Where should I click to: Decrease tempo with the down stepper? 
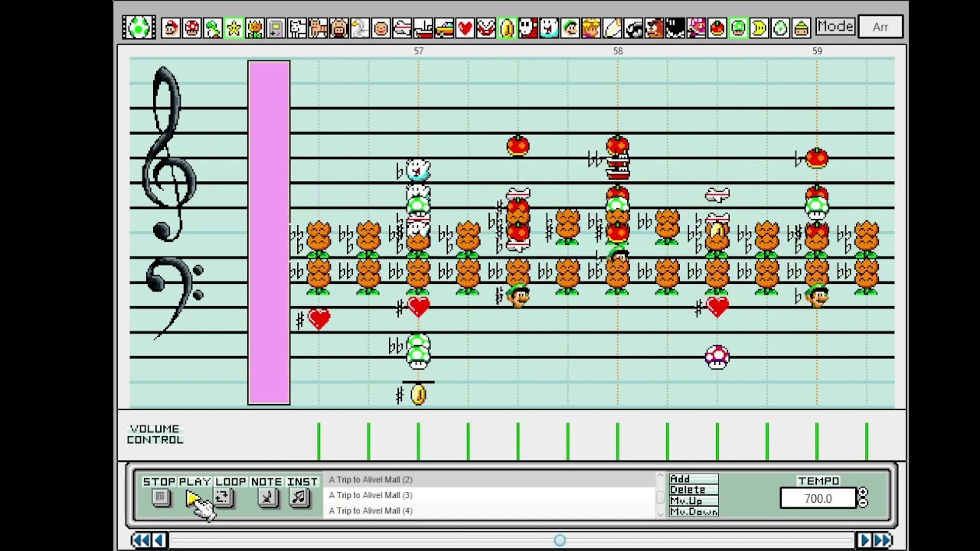pos(863,503)
